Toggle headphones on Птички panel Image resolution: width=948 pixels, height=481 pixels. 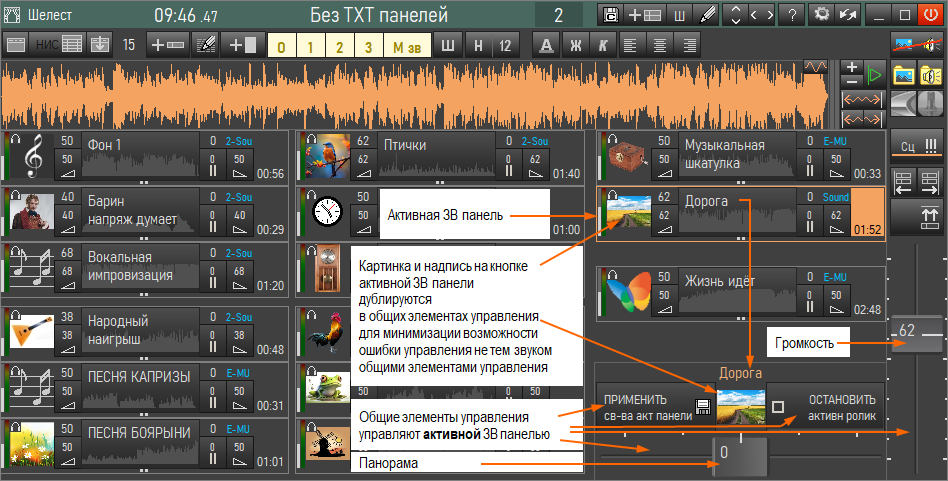(311, 139)
